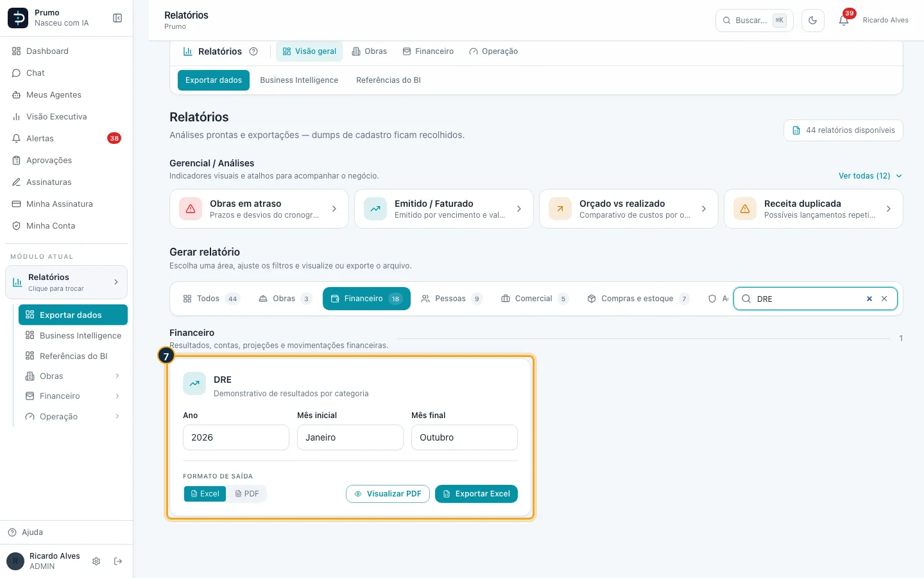This screenshot has width=924, height=578.
Task: Click the Buscar search box
Action: [755, 21]
